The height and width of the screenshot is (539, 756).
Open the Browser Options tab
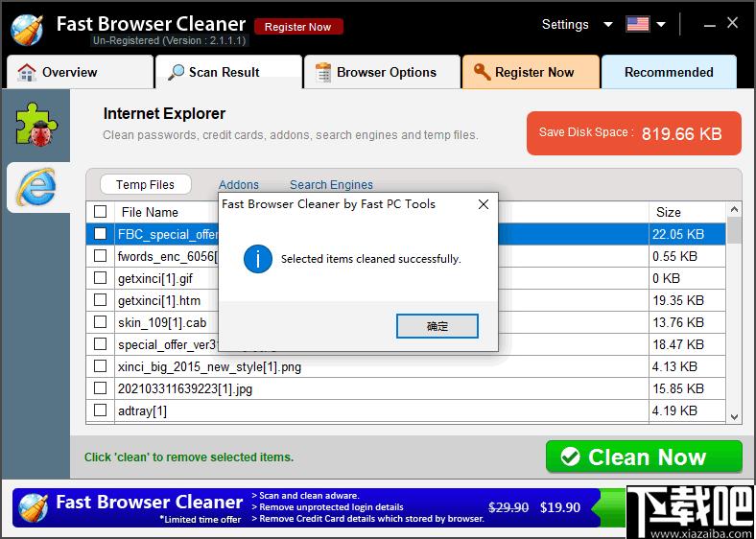382,72
